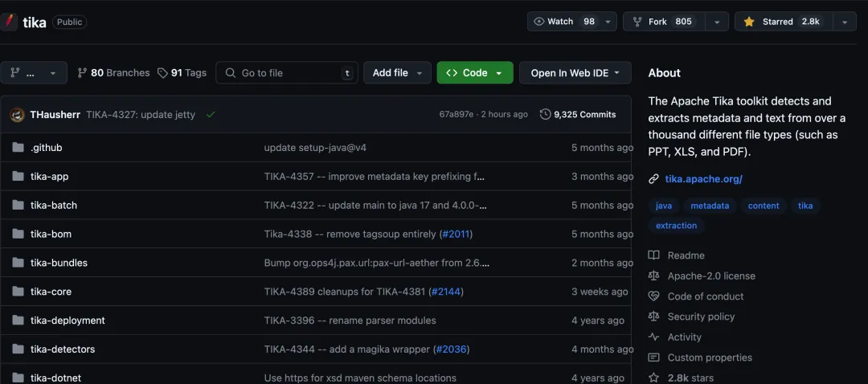Click the metadata topic tag
868x384 pixels.
click(710, 206)
